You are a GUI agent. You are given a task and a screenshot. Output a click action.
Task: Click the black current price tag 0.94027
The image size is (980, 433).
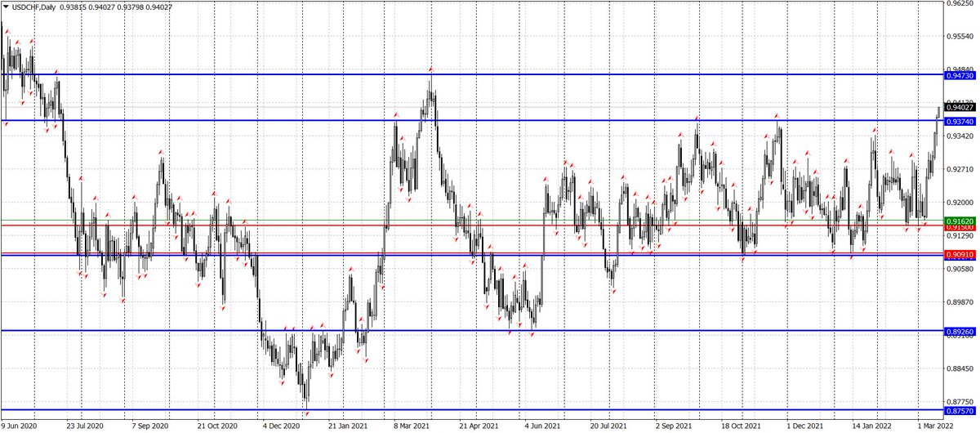coord(959,107)
